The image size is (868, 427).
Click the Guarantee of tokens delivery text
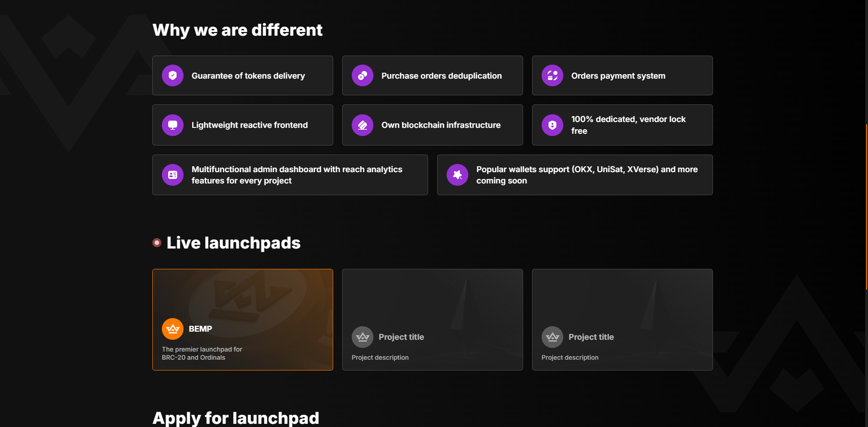coord(248,76)
